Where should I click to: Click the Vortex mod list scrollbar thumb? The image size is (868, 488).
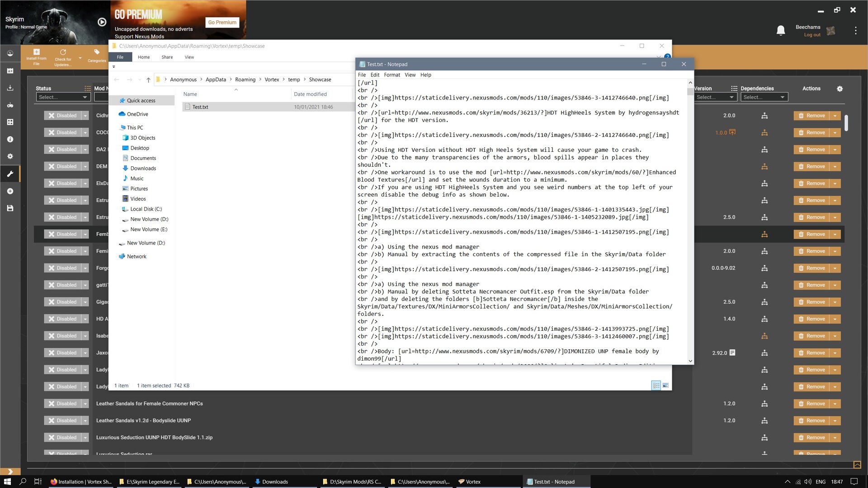(x=846, y=122)
